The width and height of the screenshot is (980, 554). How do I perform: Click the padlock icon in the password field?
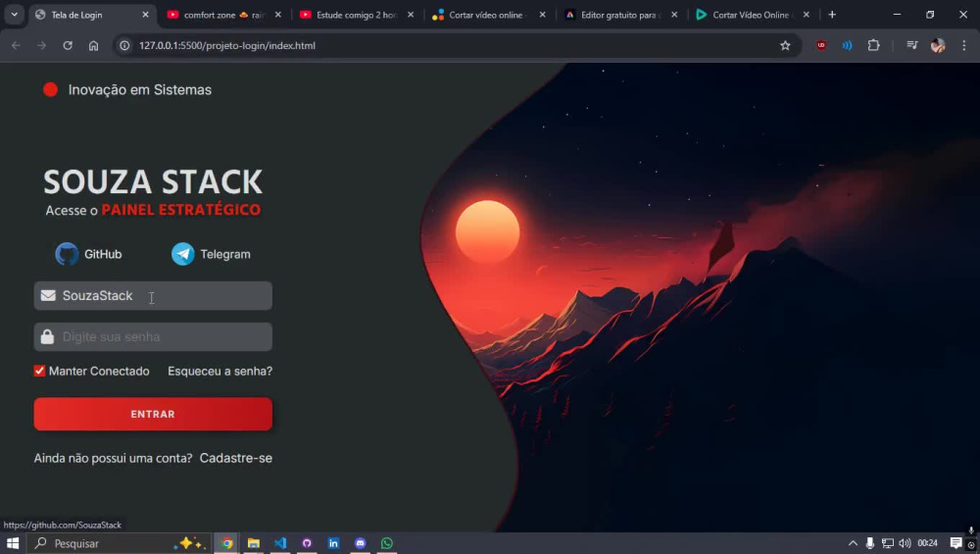point(47,337)
